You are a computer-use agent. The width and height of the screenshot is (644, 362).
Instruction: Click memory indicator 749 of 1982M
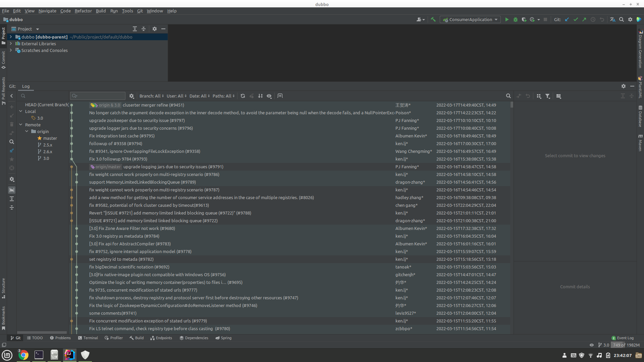pos(626,345)
